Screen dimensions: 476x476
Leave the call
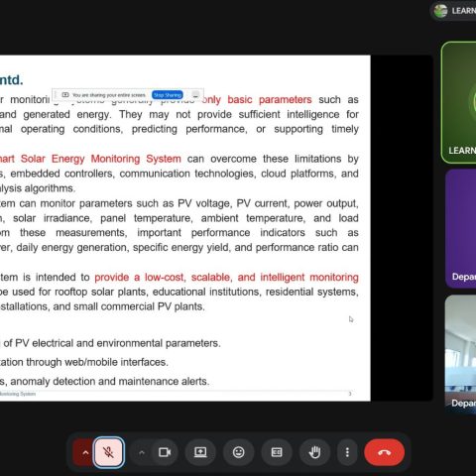384,452
